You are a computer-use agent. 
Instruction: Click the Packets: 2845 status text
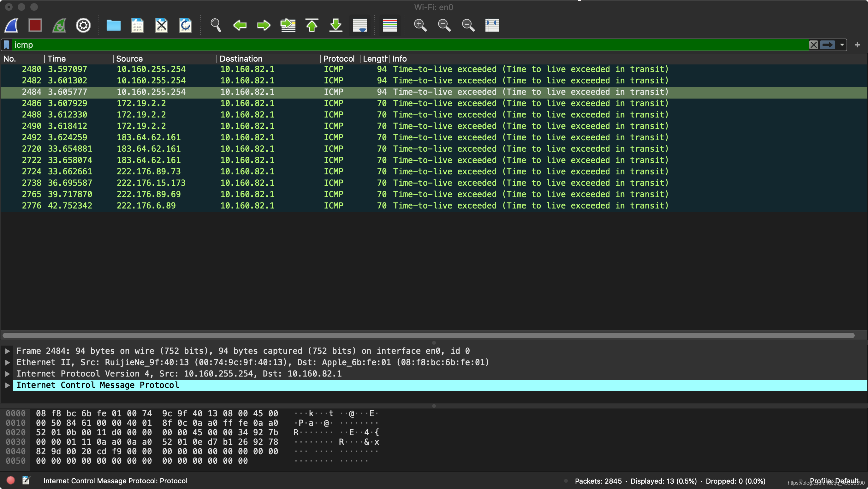(598, 481)
